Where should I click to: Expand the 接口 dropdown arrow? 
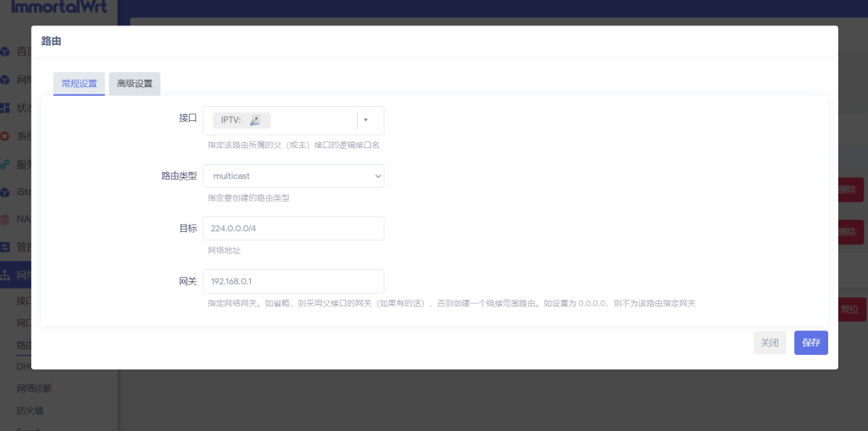(365, 120)
